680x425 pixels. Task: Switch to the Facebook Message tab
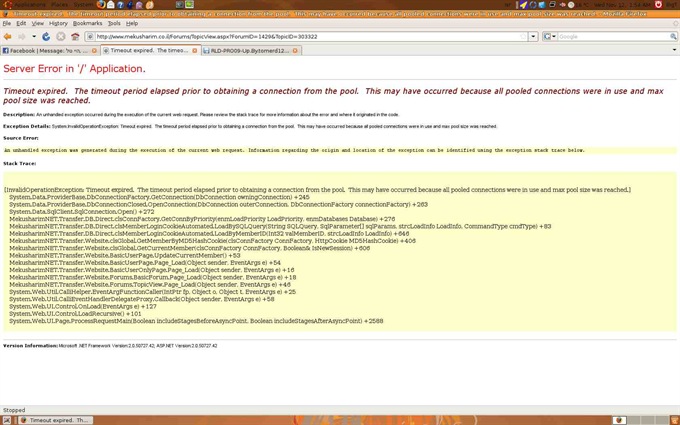[x=46, y=50]
